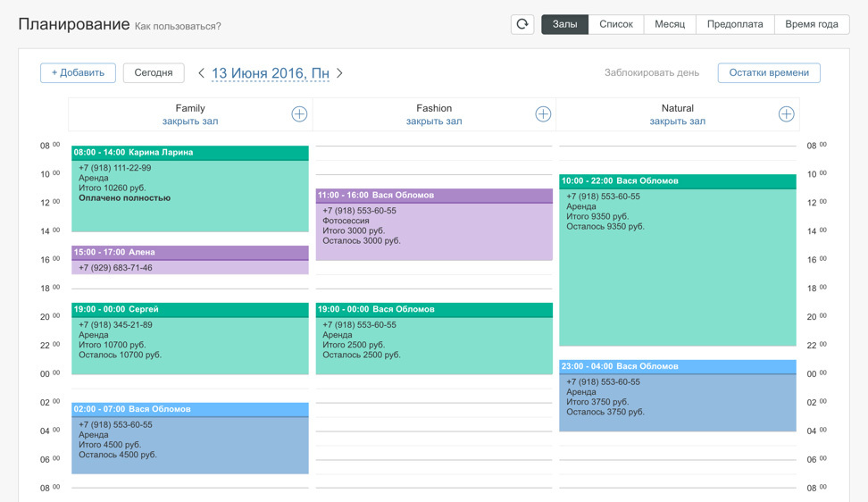The width and height of the screenshot is (868, 502).
Task: Switch to the Залы view tab
Action: point(564,24)
